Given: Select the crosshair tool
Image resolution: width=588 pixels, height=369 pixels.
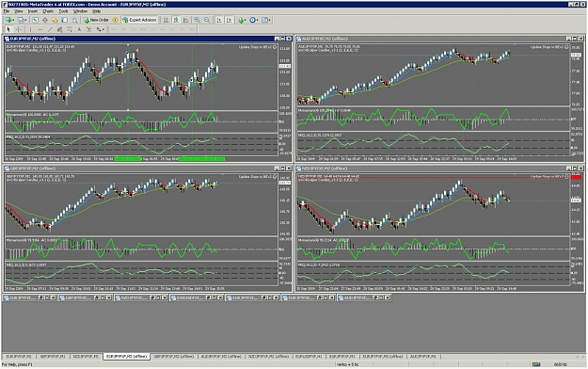Looking at the screenshot, I should [19, 29].
